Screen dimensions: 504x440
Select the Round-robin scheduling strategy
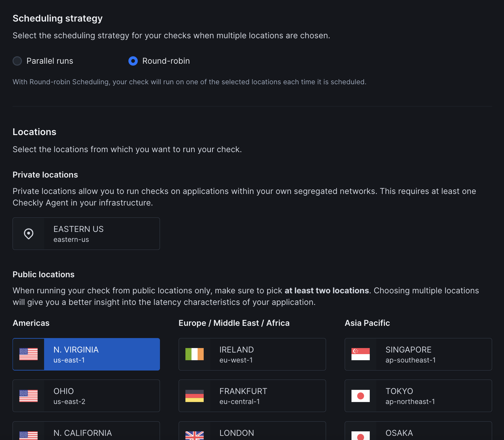(x=133, y=61)
